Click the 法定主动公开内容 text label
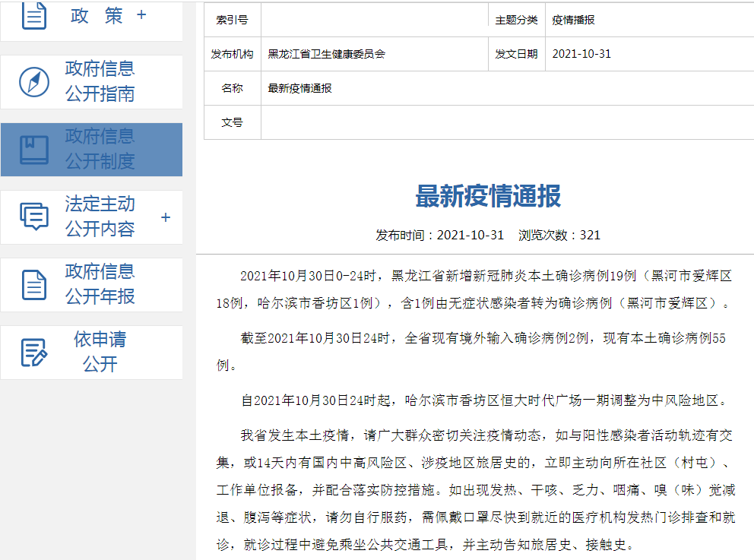Image resolution: width=754 pixels, height=560 pixels. (100, 217)
